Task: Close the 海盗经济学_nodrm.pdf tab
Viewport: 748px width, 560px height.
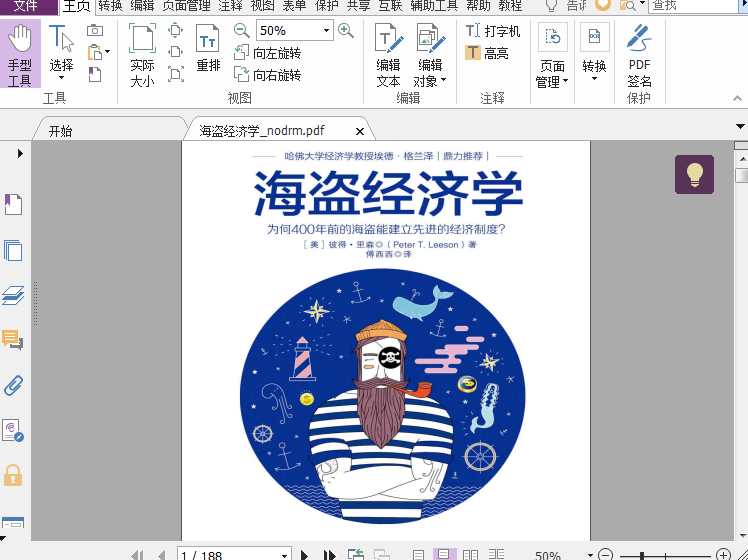Action: (360, 131)
